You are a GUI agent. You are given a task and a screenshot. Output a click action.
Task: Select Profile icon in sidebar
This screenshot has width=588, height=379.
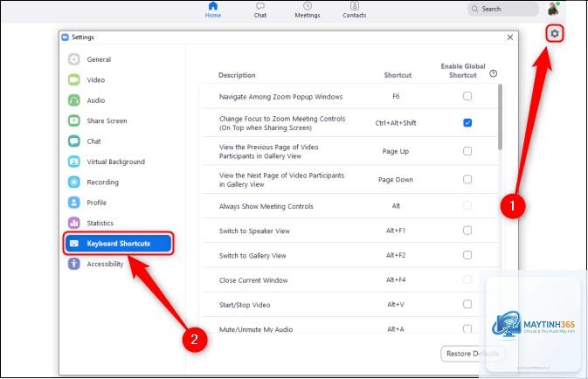point(74,203)
